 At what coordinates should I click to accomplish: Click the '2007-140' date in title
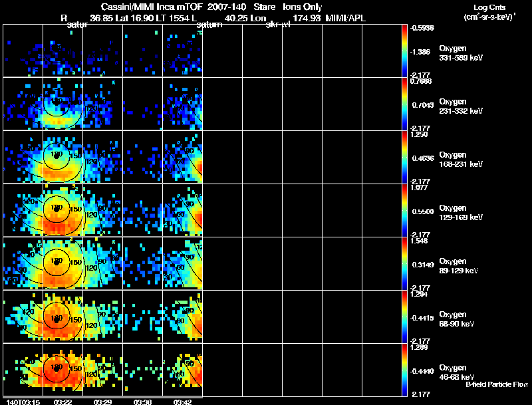tap(227, 7)
